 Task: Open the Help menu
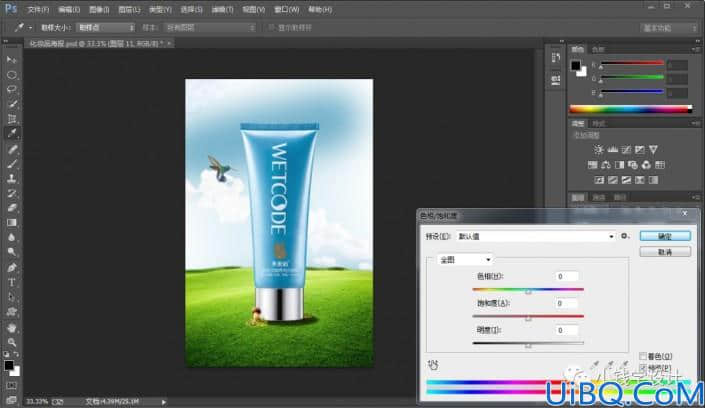320,9
